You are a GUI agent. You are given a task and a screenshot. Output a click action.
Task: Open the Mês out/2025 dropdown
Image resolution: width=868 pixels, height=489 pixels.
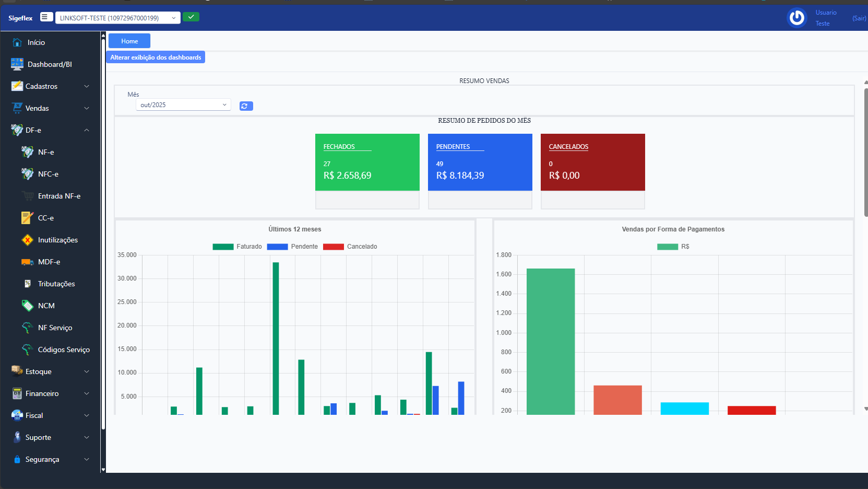tap(183, 105)
